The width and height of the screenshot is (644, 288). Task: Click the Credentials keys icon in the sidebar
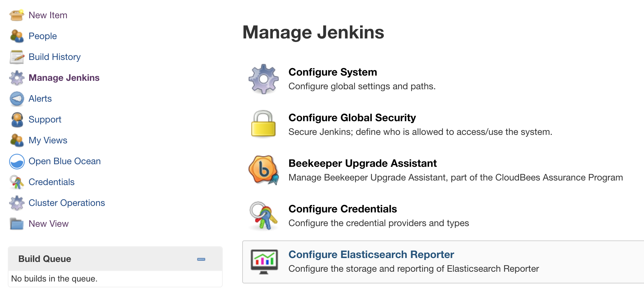click(17, 182)
